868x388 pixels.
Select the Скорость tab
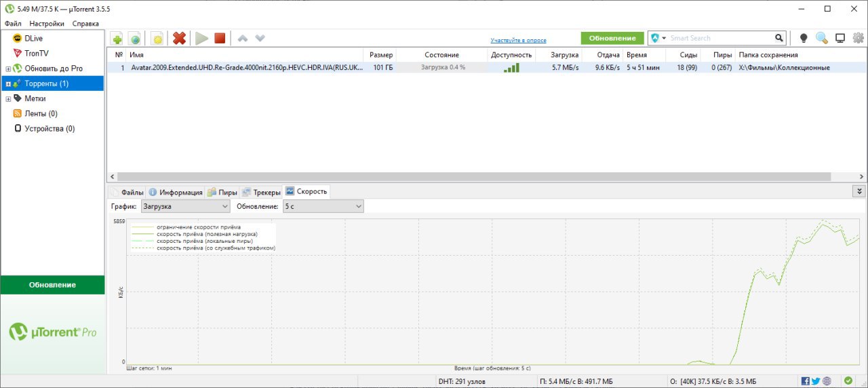pos(307,191)
